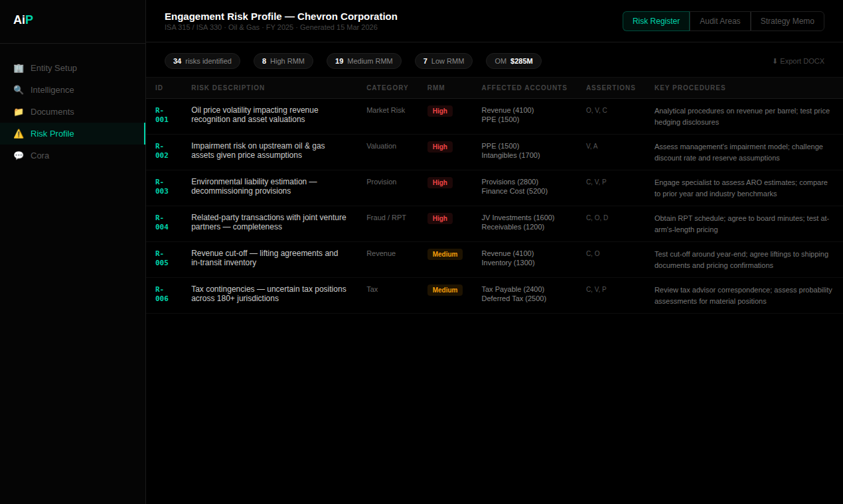Open Intelligence via the magnifier icon
The height and width of the screenshot is (504, 843).
click(19, 90)
